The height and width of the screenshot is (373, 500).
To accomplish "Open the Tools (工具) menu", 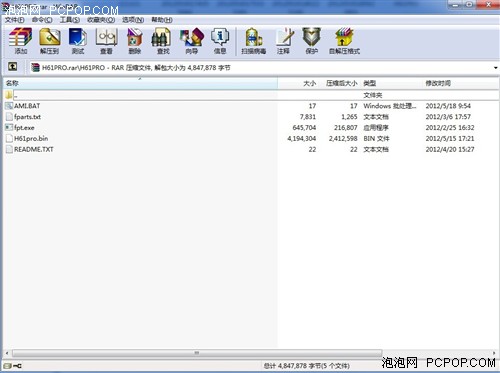I will tap(70, 20).
